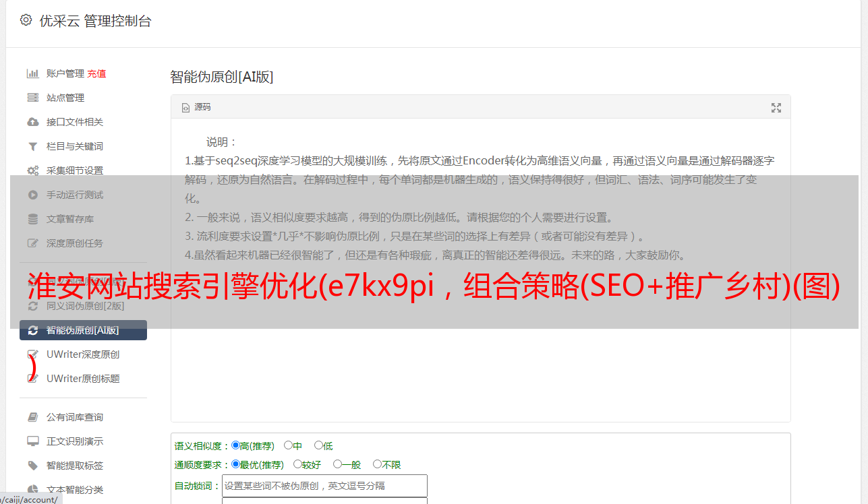
Task: Click the play icon for 手动运行测试
Action: (32, 195)
